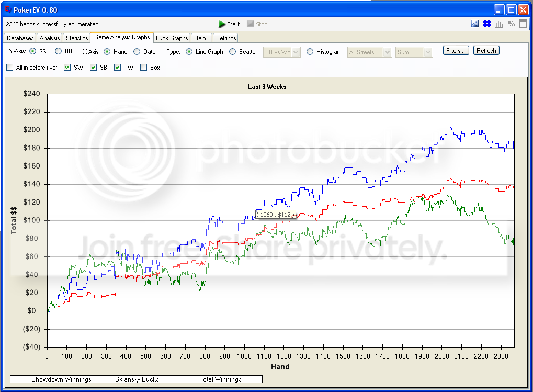Minimize the PokerEV window
The image size is (533, 392).
tap(498, 9)
